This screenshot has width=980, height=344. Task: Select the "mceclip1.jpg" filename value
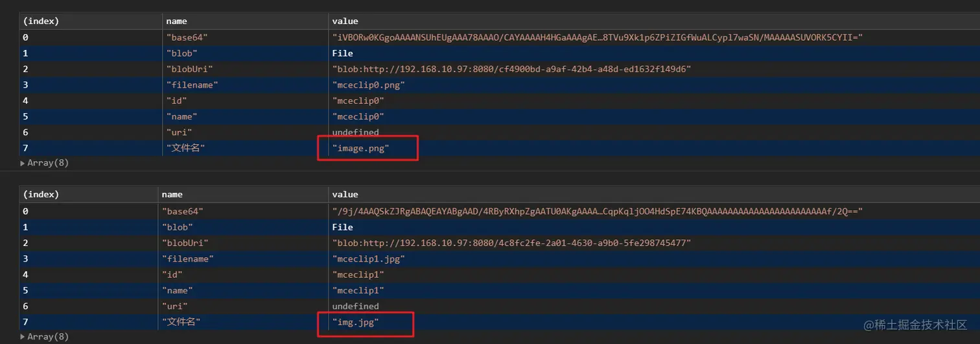click(369, 259)
